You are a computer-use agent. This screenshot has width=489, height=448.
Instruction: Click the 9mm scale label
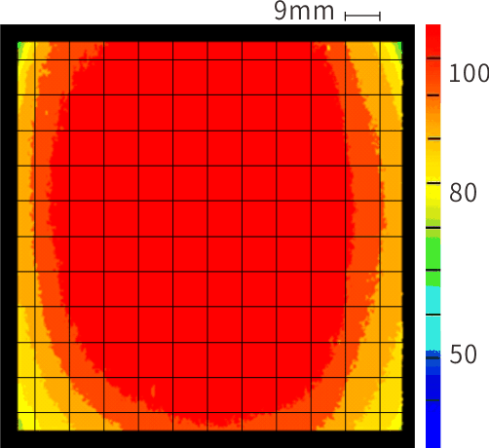point(304,12)
